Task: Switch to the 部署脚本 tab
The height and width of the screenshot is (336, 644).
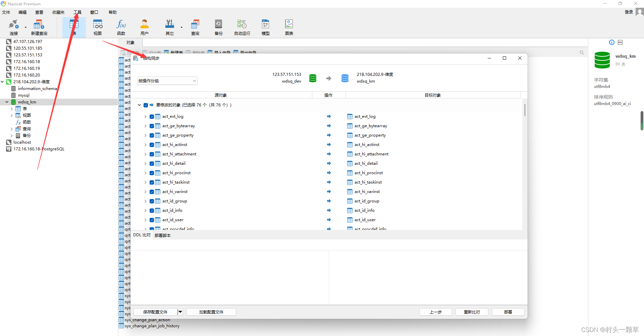Action: point(163,235)
